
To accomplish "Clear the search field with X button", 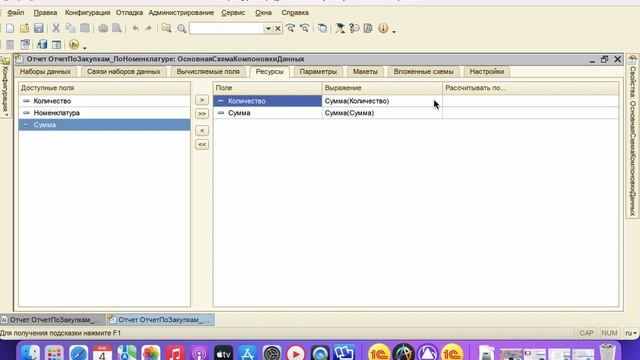I will point(278,29).
